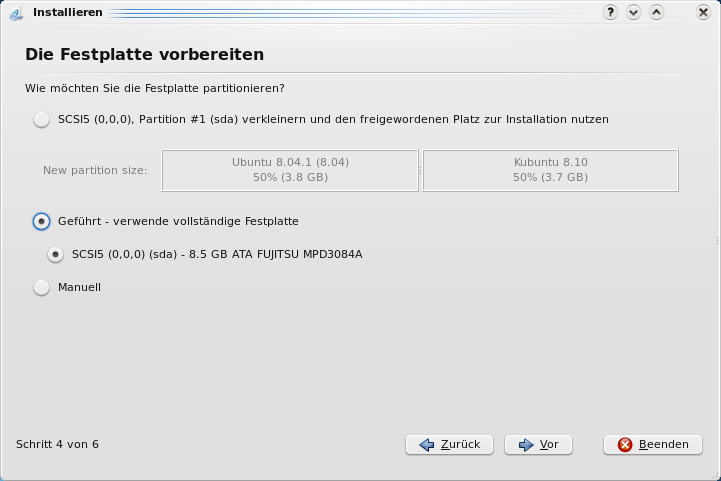The height and width of the screenshot is (481, 721).
Task: Minimize the window with the down chevron
Action: [x=634, y=12]
